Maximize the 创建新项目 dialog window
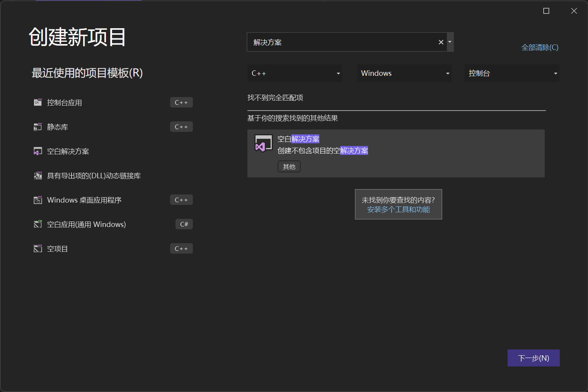Viewport: 588px width, 392px height. click(546, 11)
